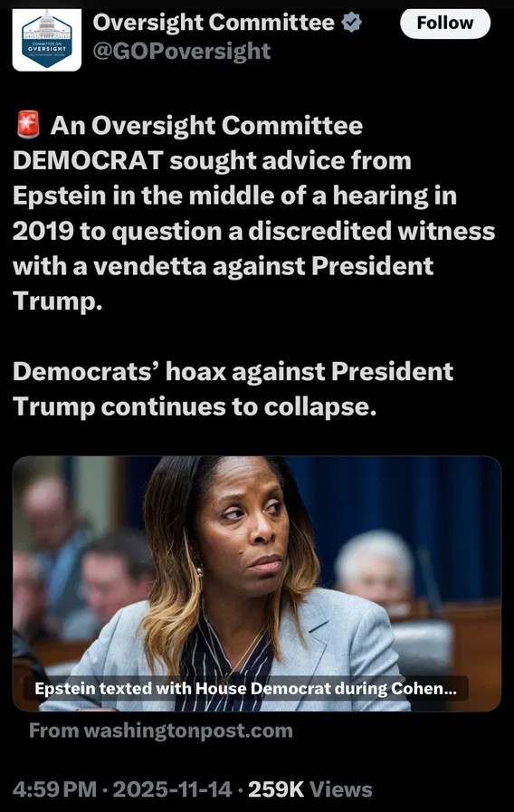This screenshot has width=514, height=812.
Task: Open the Oversight Committee display name
Action: tap(214, 23)
